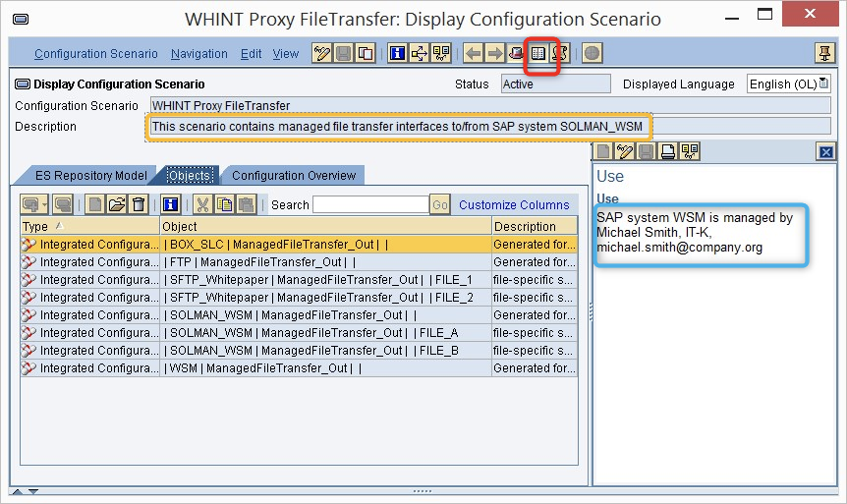Switch to the ES Repository Model tab
Viewport: 847px width, 504px height.
[90, 176]
